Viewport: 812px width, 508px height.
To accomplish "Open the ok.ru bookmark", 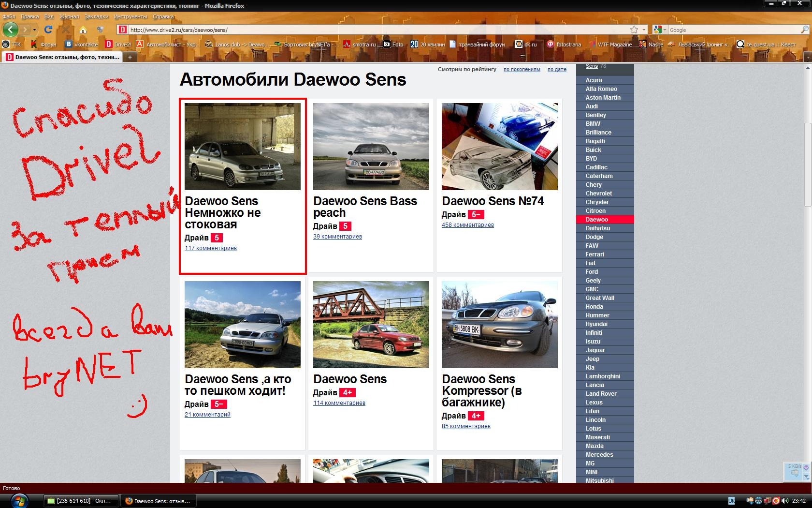I will (526, 45).
